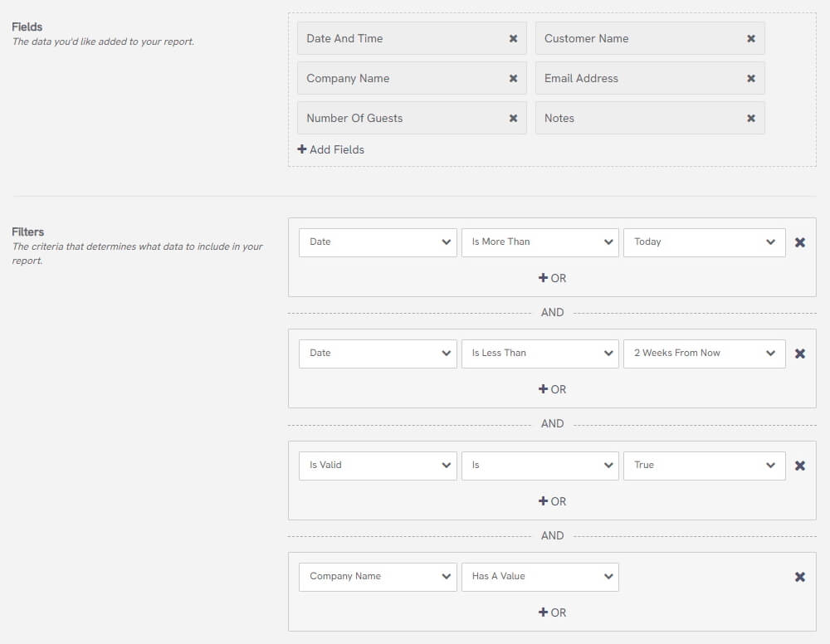Viewport: 830px width, 644px height.
Task: Select the Company Name chip in Fields
Action: pyautogui.click(x=412, y=78)
